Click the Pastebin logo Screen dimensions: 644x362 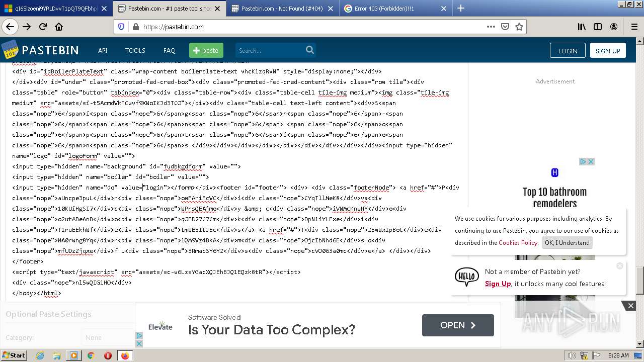click(x=40, y=50)
